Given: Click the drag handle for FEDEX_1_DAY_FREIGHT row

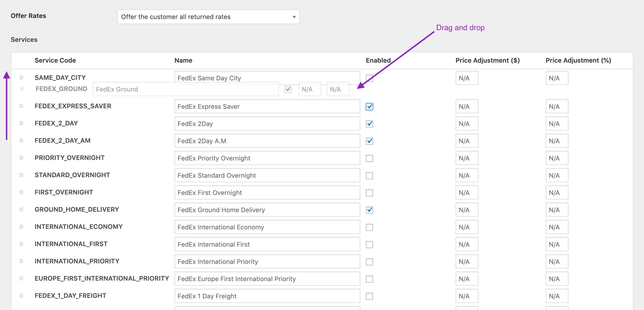Looking at the screenshot, I should [x=21, y=296].
